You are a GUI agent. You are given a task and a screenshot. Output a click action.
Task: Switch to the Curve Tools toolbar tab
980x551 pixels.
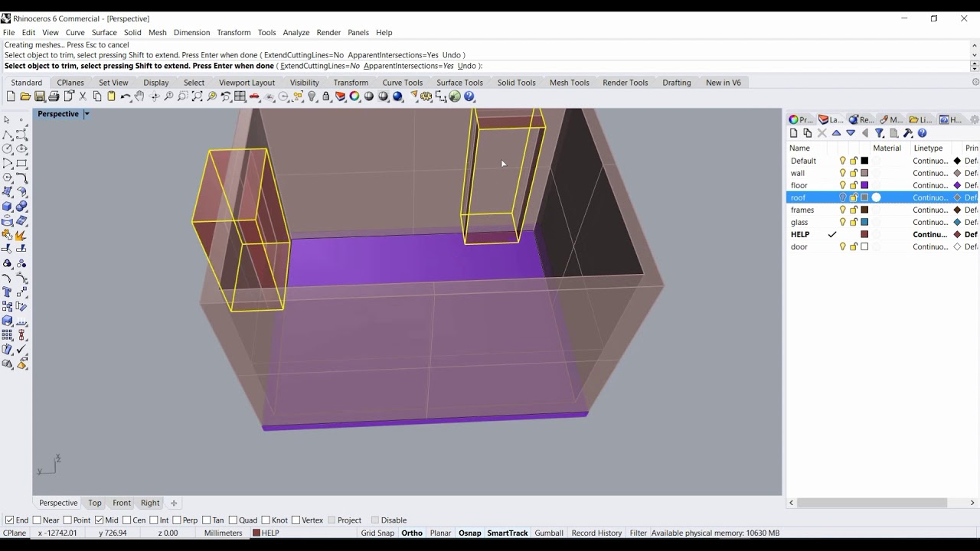[x=403, y=83]
